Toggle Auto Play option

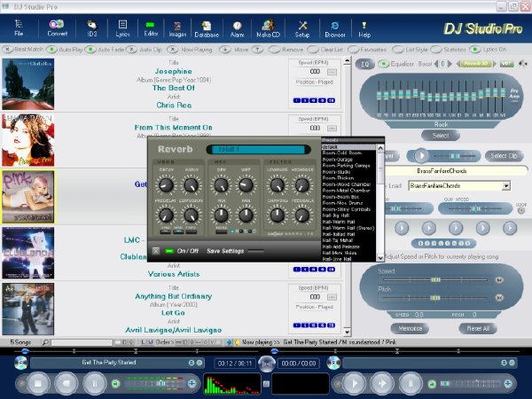(51, 50)
